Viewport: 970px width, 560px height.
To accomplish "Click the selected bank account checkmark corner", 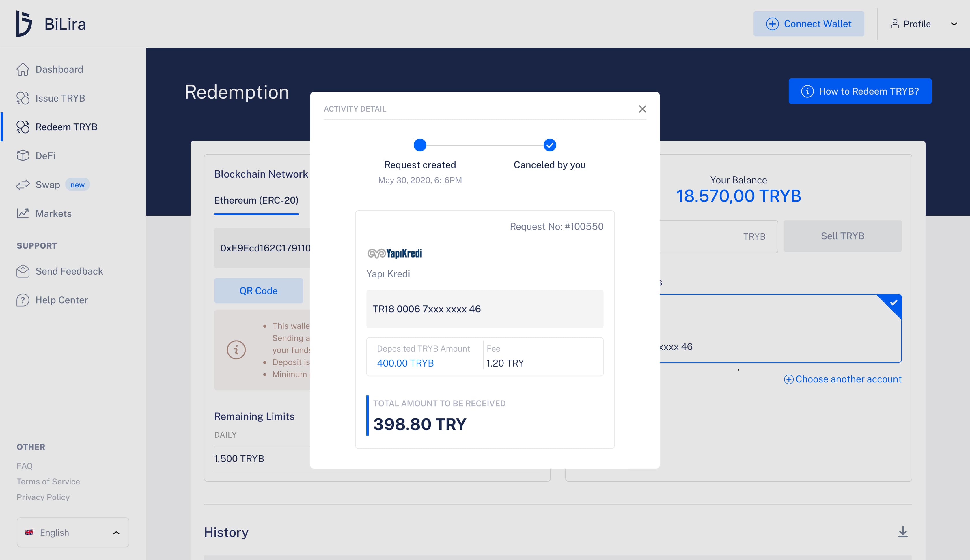I will coord(893,303).
